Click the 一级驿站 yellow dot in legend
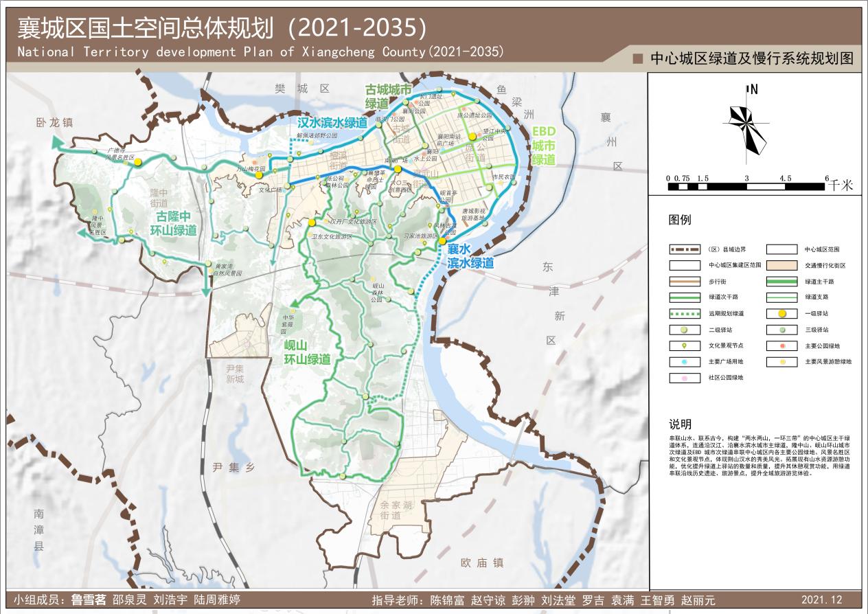The width and height of the screenshot is (868, 614). pyautogui.click(x=781, y=313)
